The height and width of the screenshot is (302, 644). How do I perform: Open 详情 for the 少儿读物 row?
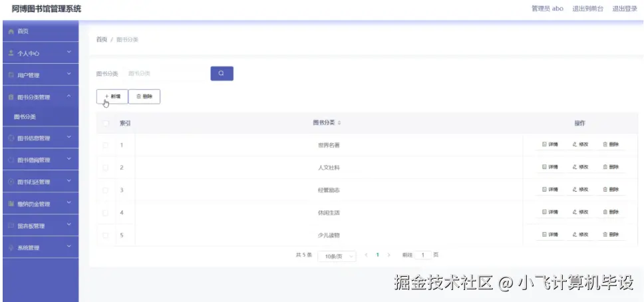pos(550,235)
